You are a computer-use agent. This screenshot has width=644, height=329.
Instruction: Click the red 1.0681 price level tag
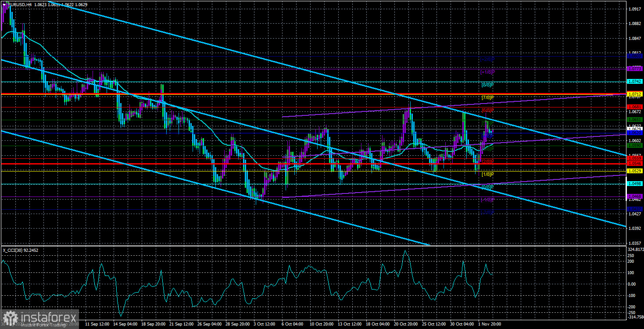tap(635, 107)
